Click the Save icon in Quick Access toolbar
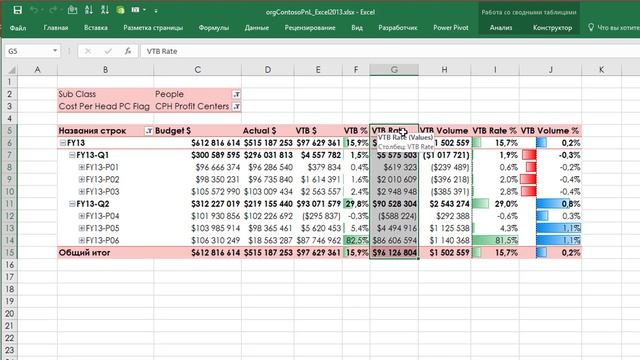The image size is (640, 360). [18, 10]
